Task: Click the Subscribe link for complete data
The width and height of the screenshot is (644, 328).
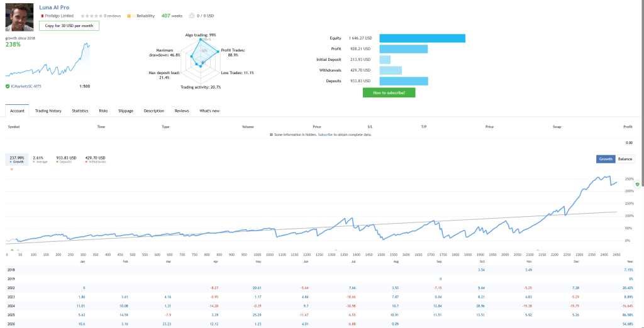Action: (x=325, y=134)
